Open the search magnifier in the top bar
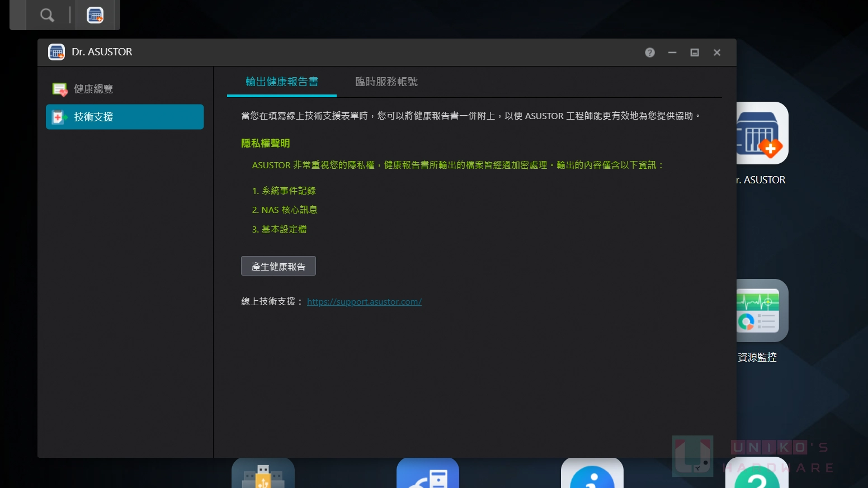 tap(48, 15)
